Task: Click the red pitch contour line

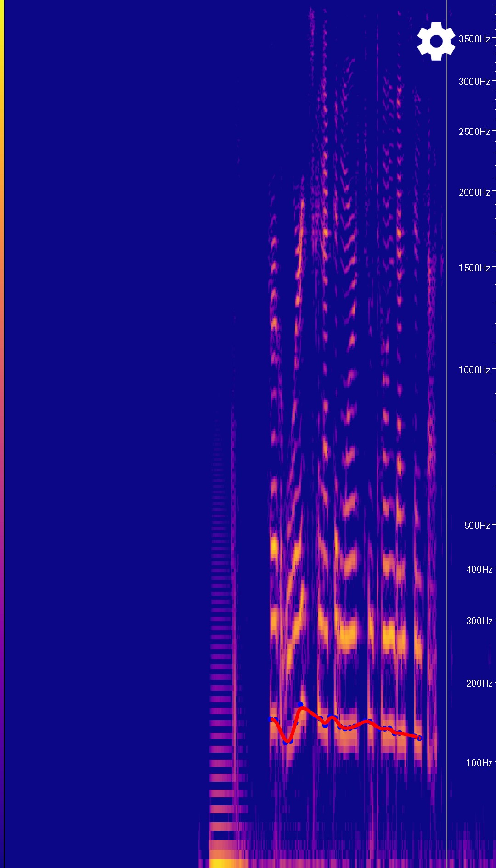Action: tap(344, 728)
